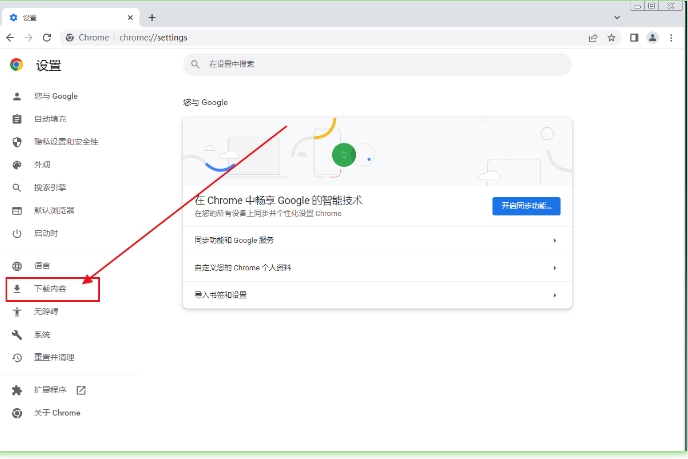Click the globe icon beside 语言

click(x=17, y=266)
